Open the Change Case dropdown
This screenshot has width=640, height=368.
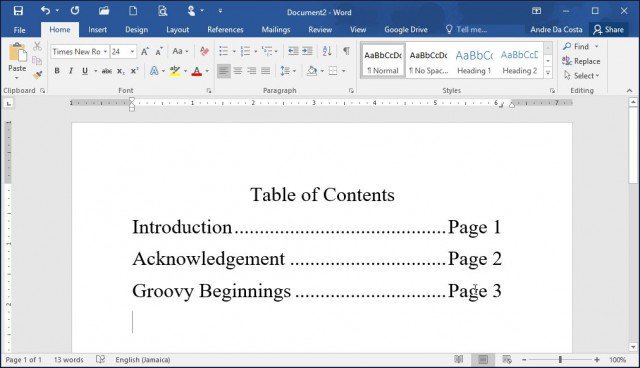(x=180, y=51)
